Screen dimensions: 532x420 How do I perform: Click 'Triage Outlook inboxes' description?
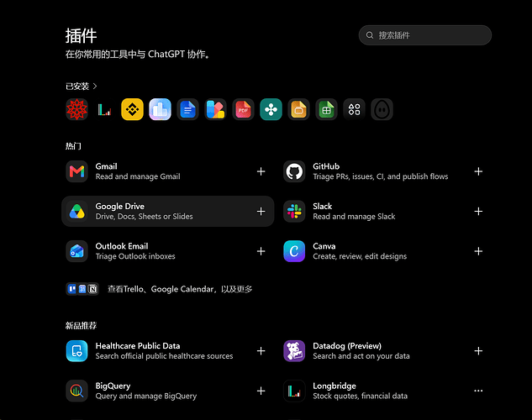[135, 256]
